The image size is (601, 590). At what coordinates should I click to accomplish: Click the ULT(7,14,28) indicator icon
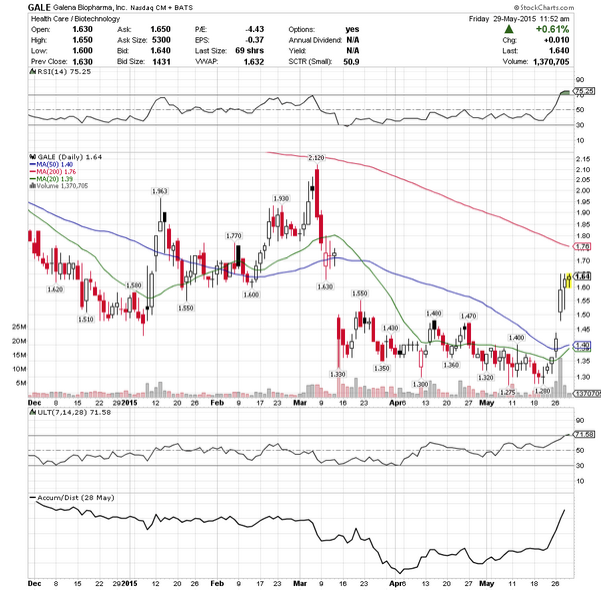[32, 413]
